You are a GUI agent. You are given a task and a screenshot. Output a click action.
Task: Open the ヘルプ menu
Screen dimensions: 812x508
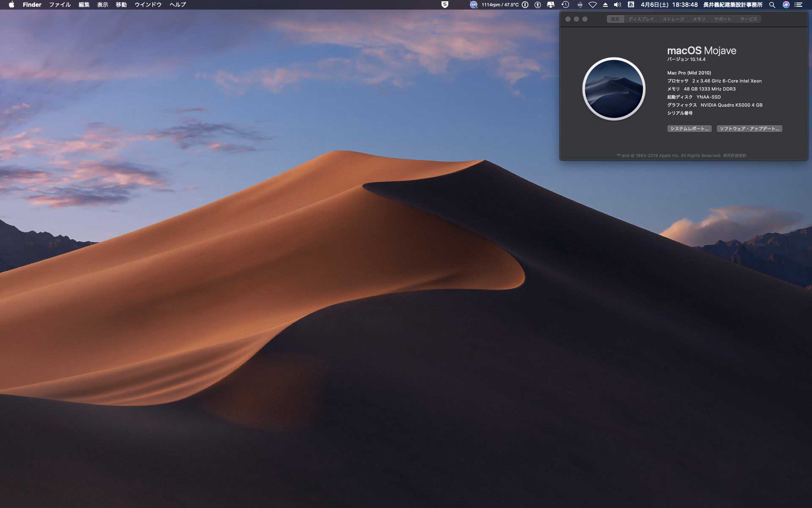tap(178, 5)
